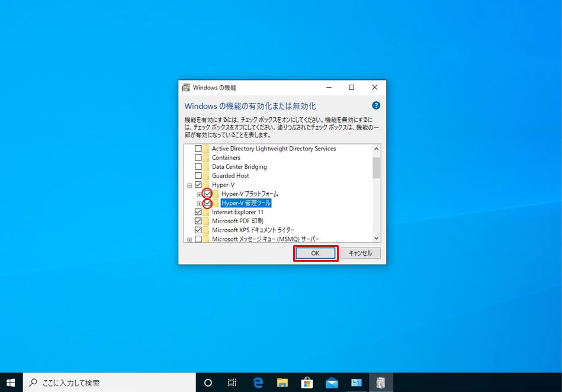Open Cortana circle icon on taskbar

(x=208, y=383)
